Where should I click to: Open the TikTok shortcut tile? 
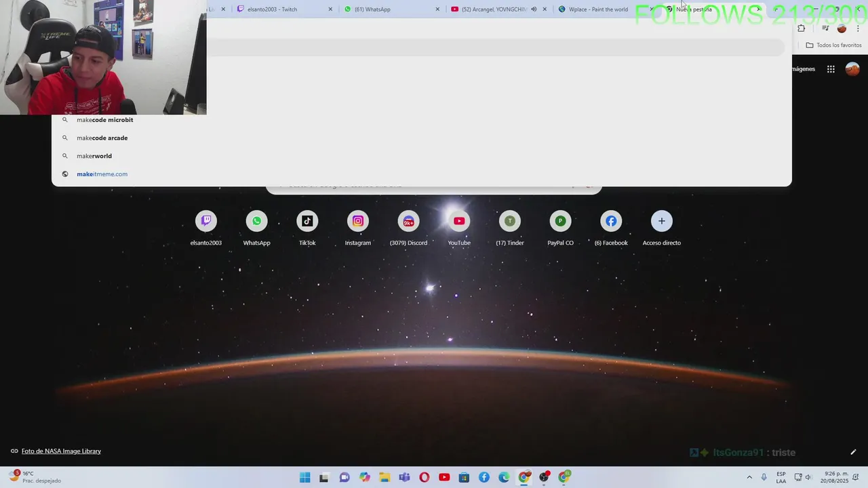307,228
